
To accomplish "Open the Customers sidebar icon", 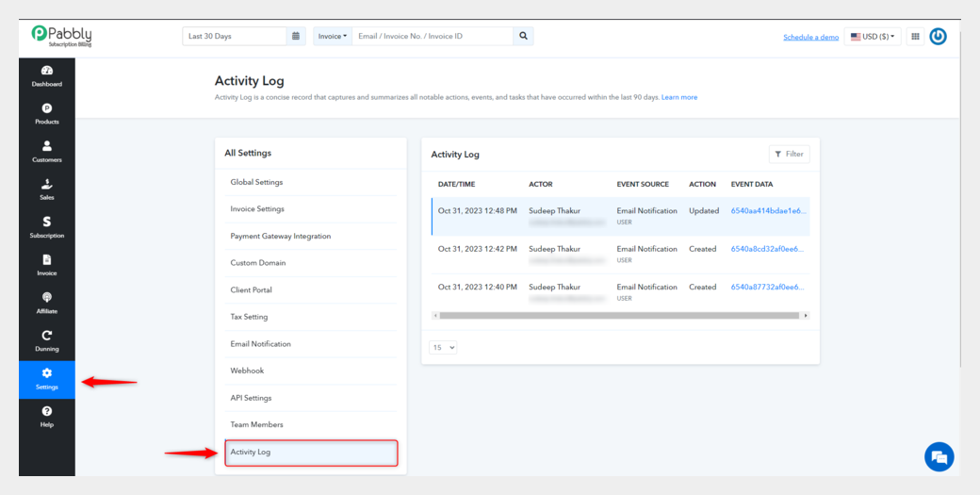I will 47,152.
